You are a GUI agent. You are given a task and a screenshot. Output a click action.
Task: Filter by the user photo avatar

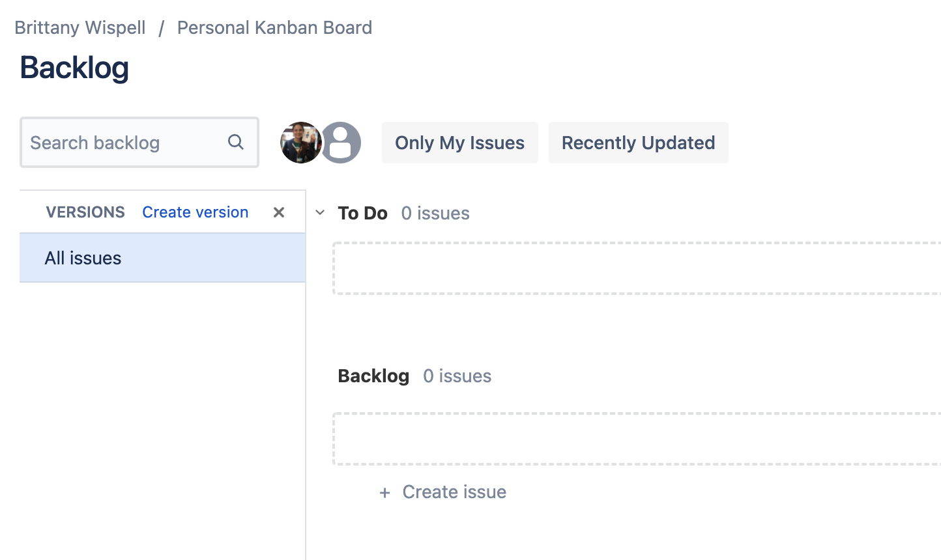click(300, 143)
